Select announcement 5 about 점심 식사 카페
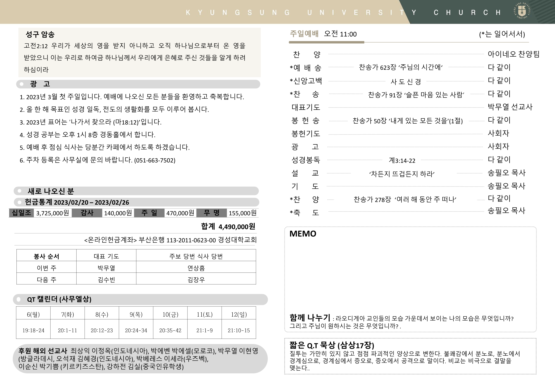The image size is (555, 392). click(x=104, y=147)
